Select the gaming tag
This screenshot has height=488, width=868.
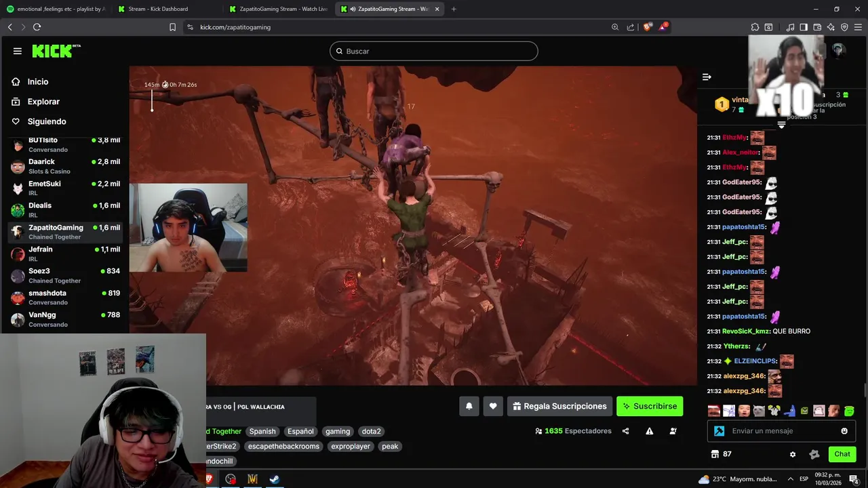click(x=338, y=431)
